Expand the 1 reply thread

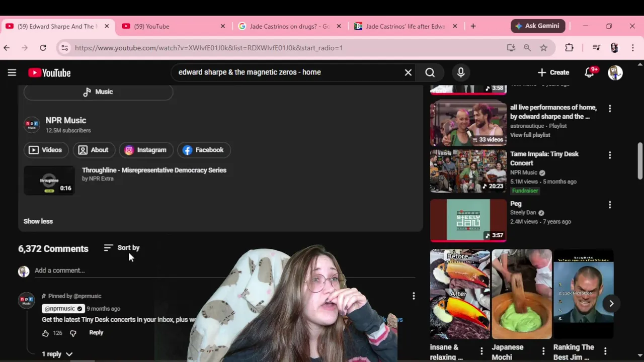click(57, 354)
